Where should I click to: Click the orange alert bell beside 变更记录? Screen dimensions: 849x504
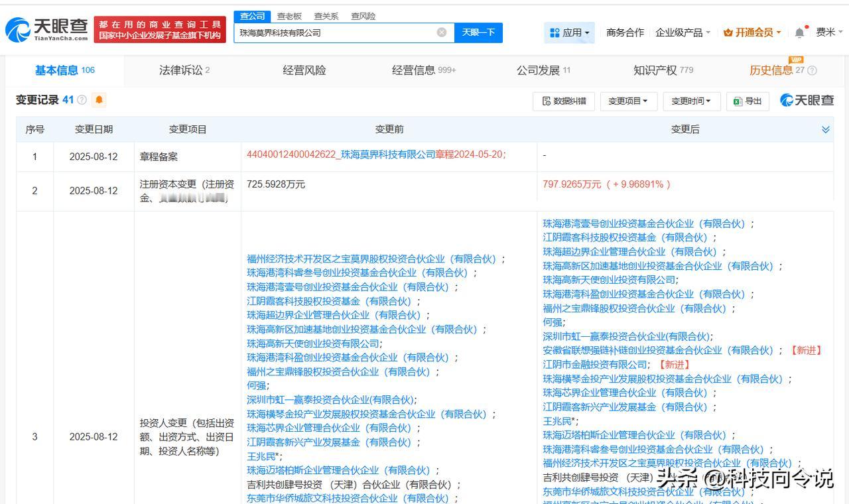(x=99, y=100)
